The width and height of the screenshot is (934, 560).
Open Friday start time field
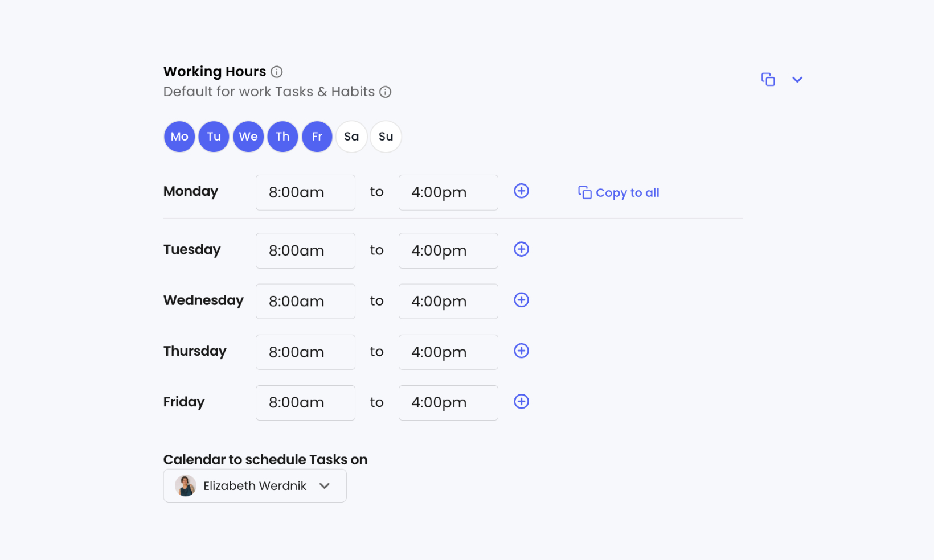305,402
